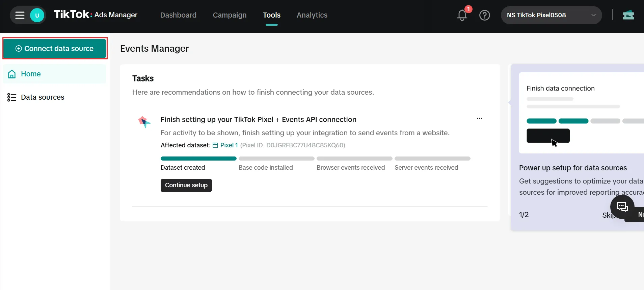Open Data sources in the sidebar
Viewport: 644px width, 290px height.
click(x=42, y=97)
